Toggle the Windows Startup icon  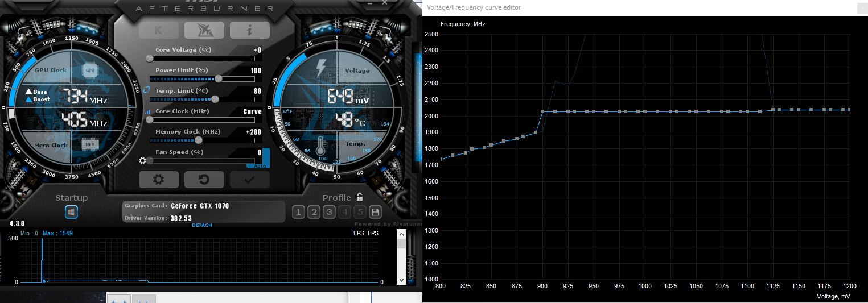pyautogui.click(x=71, y=212)
